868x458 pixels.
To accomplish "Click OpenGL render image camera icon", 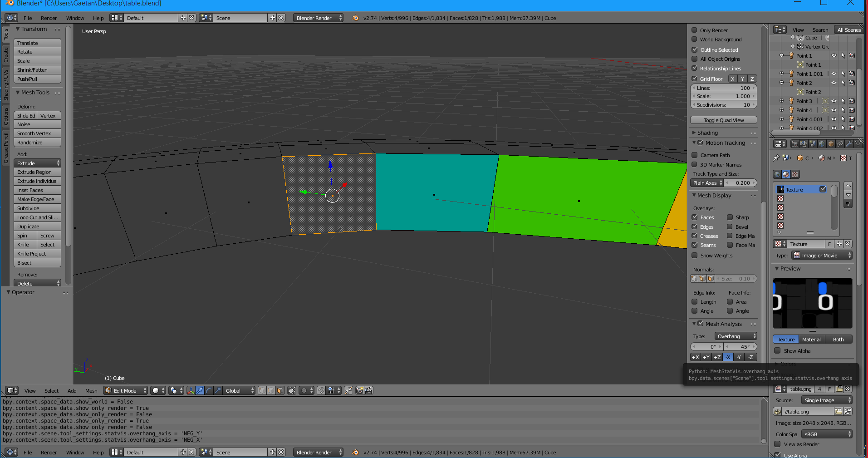I will [360, 390].
